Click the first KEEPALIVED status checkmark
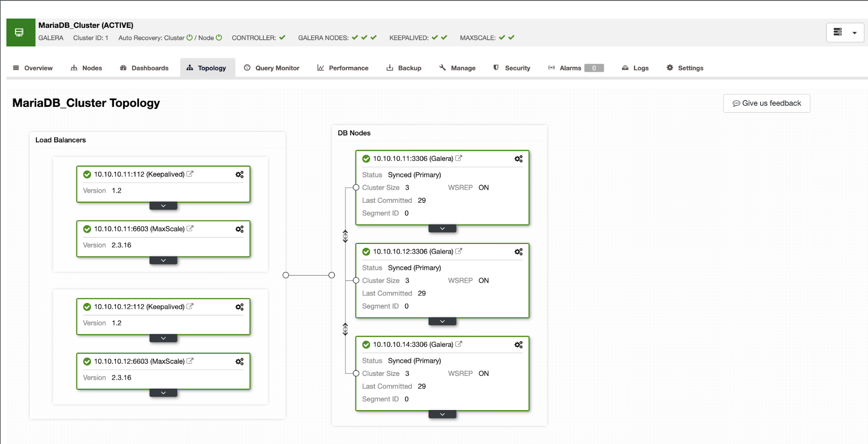This screenshot has height=444, width=868. coord(435,37)
